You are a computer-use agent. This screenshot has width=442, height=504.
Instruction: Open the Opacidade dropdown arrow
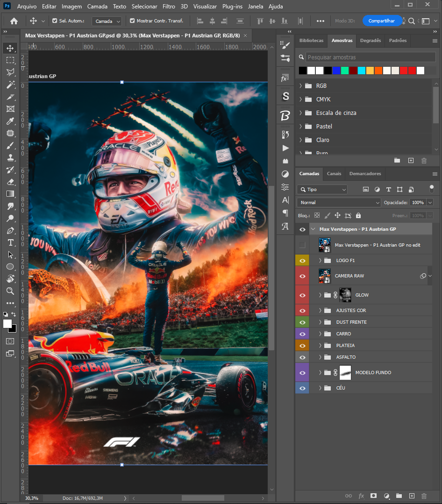[430, 203]
